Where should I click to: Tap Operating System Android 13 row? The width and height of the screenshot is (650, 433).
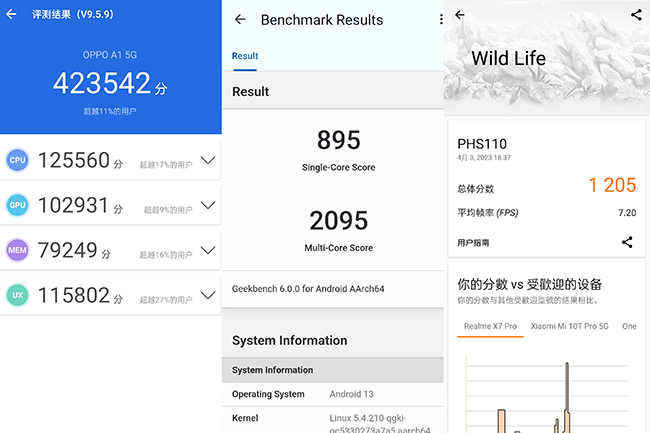pyautogui.click(x=332, y=394)
